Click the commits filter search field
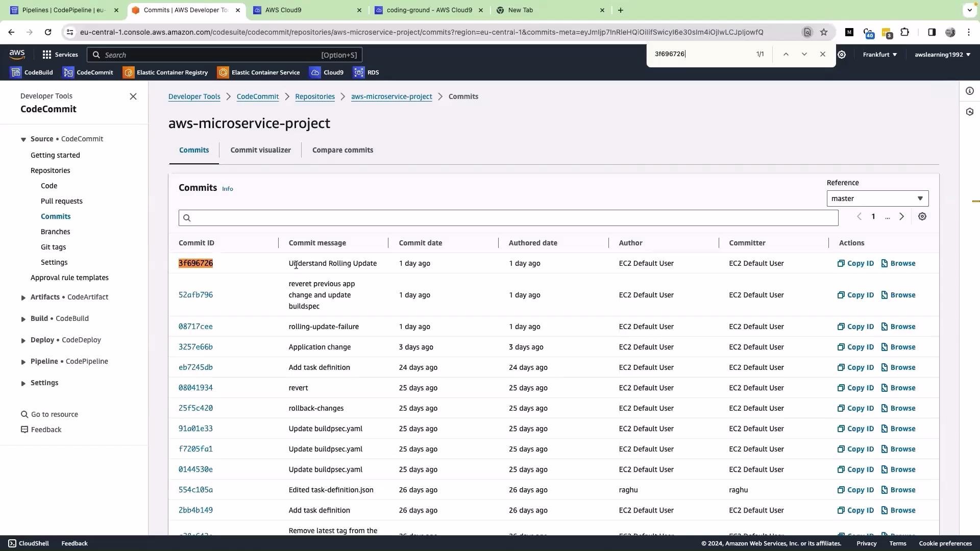The width and height of the screenshot is (980, 551). 508,218
